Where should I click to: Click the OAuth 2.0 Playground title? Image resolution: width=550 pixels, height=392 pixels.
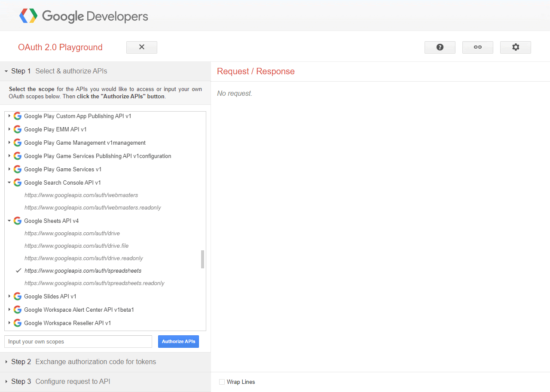tap(60, 47)
